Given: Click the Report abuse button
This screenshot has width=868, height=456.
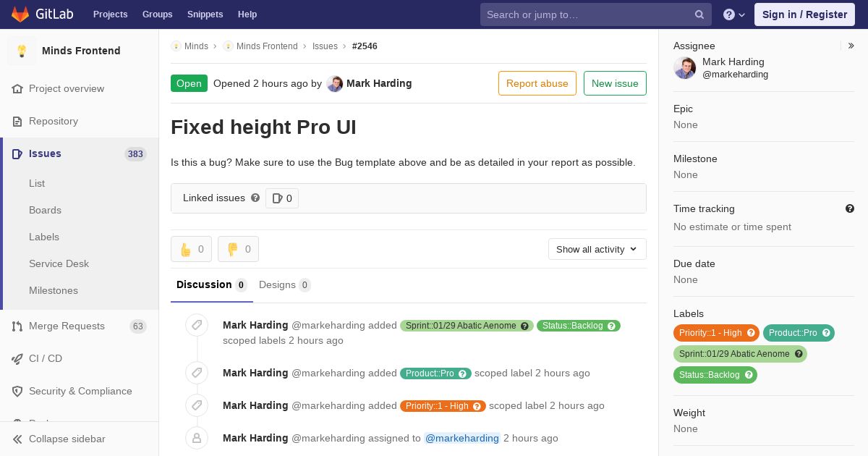Looking at the screenshot, I should pos(537,83).
